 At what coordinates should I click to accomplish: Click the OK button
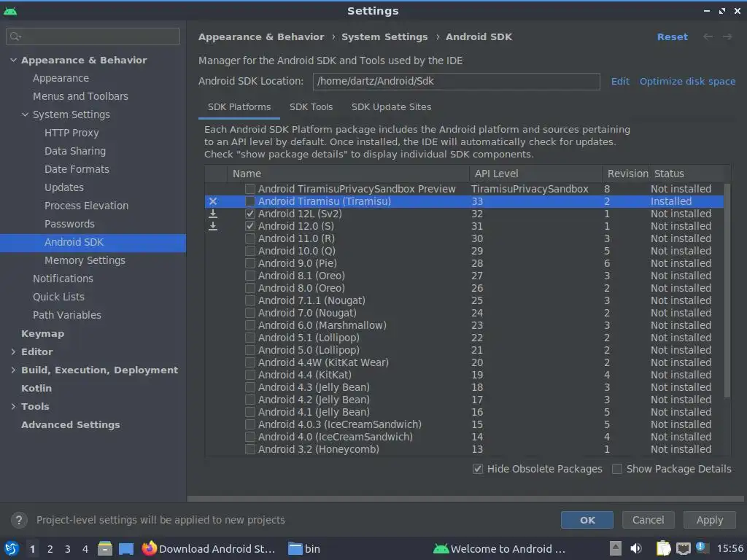pos(587,520)
